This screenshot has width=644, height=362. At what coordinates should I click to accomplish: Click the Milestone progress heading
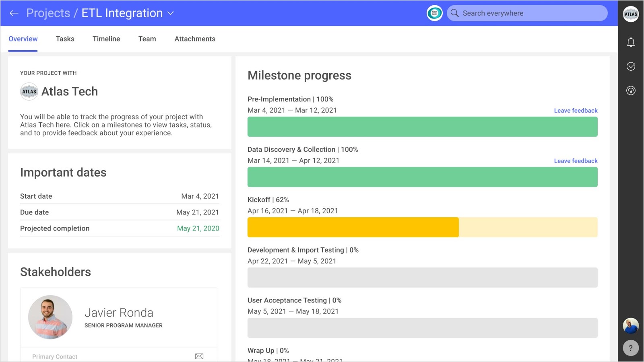click(299, 76)
